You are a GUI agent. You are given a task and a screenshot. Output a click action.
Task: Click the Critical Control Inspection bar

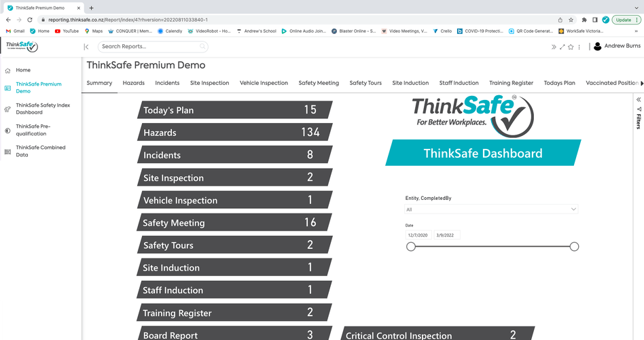tap(437, 334)
